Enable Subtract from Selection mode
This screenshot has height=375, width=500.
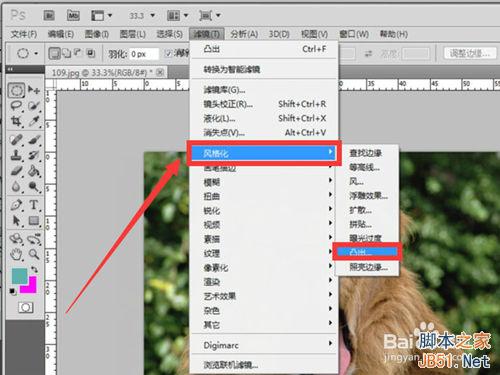pyautogui.click(x=78, y=53)
